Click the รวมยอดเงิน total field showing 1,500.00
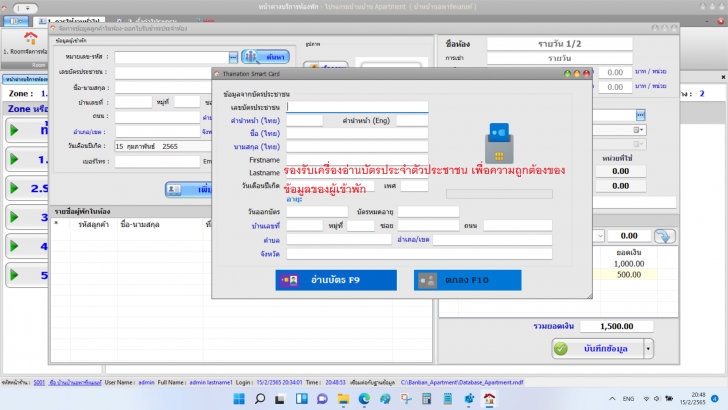This screenshot has width=728, height=410. 617,326
